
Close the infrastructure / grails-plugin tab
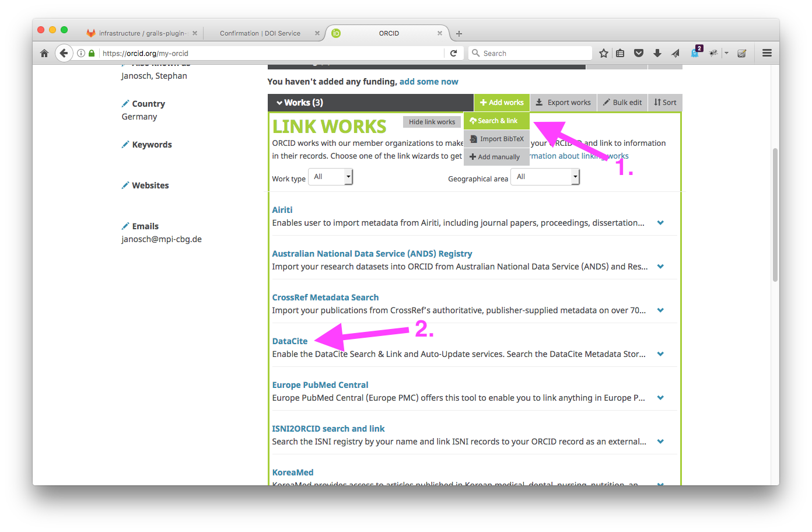pos(195,33)
